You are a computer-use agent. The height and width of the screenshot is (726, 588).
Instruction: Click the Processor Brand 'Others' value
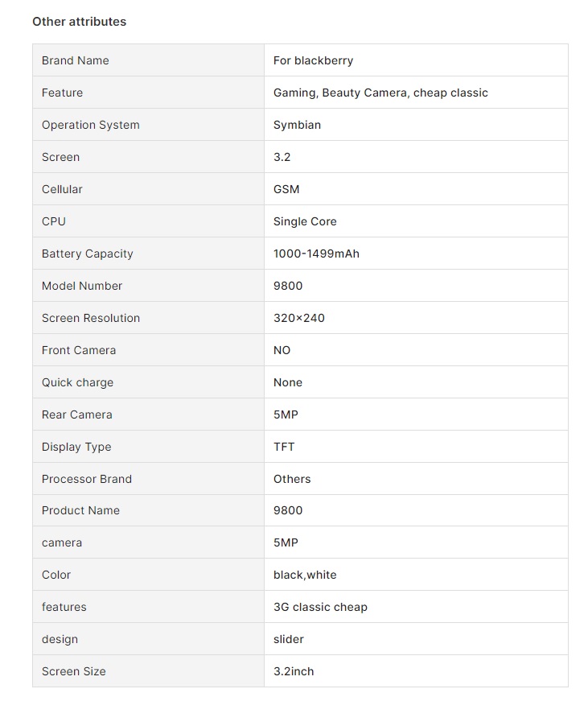click(x=292, y=479)
